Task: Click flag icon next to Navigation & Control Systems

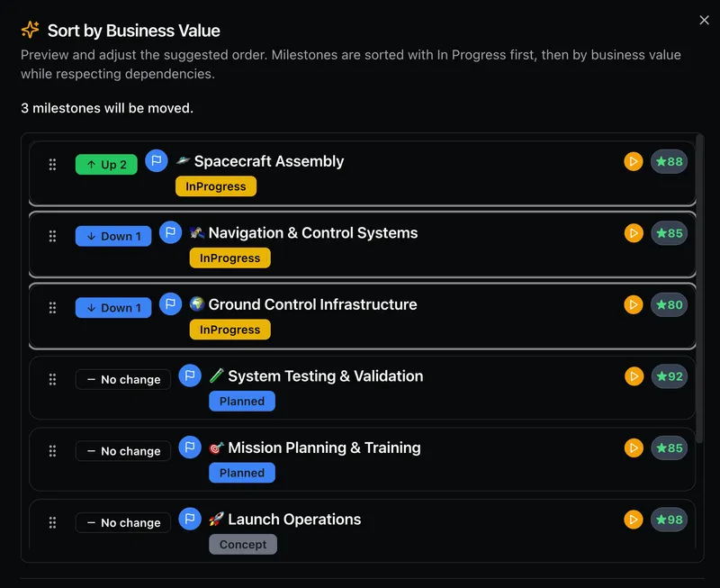Action: tap(171, 232)
